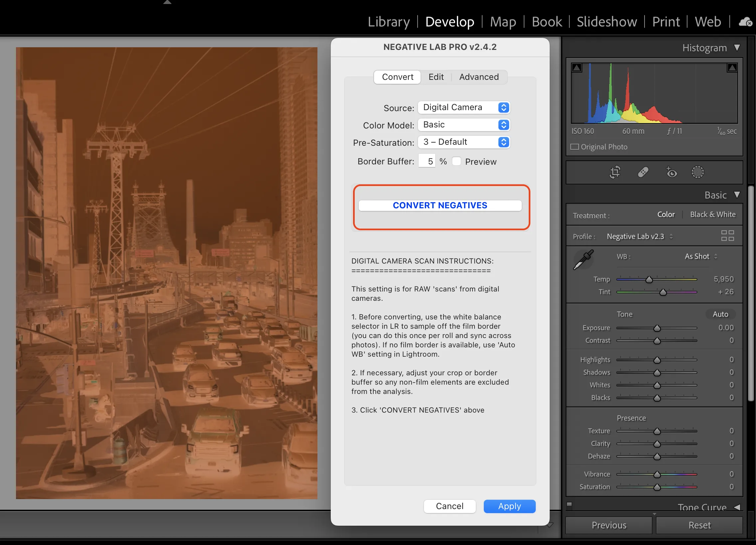Click the Vibrance slider handle
Screen dimensions: 756x545
click(x=657, y=474)
